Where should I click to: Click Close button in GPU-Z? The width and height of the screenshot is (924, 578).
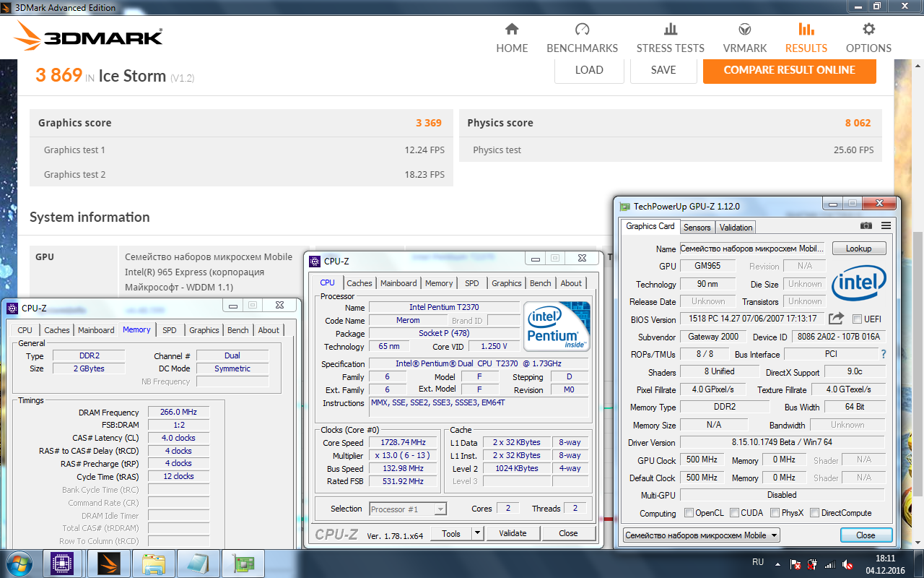click(x=866, y=535)
